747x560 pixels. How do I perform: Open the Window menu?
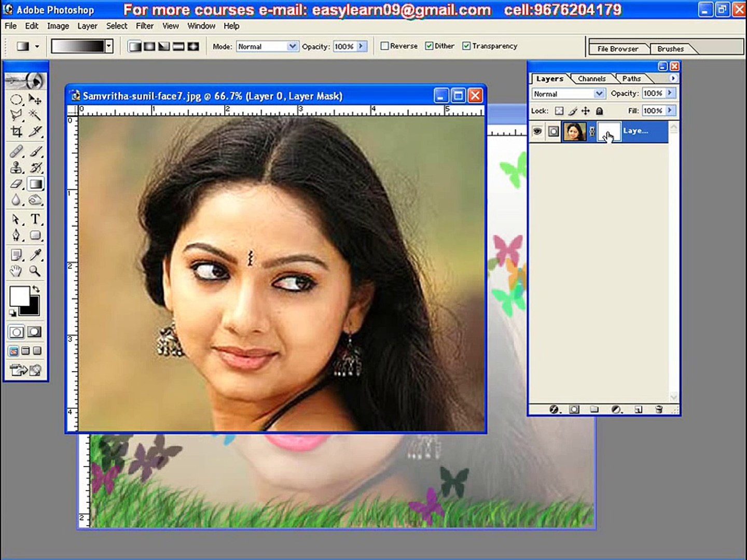tap(201, 26)
